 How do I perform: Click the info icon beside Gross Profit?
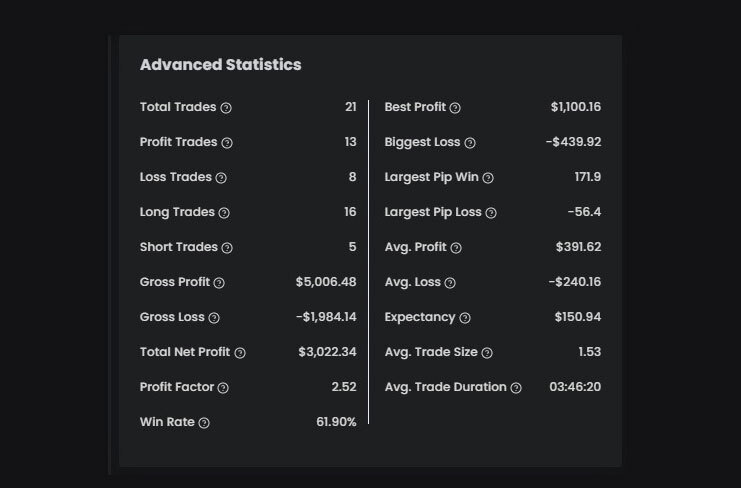(x=219, y=283)
